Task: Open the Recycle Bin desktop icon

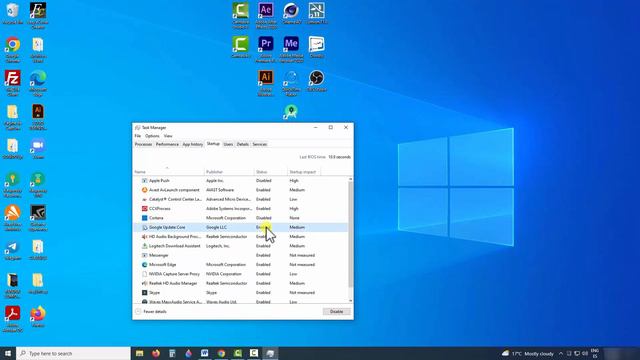Action: 13,13
